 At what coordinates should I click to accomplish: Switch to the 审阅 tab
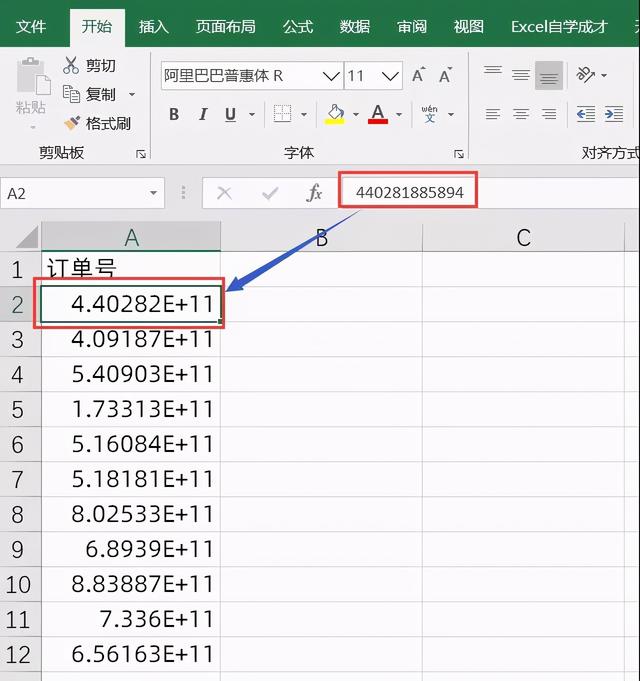[x=412, y=26]
